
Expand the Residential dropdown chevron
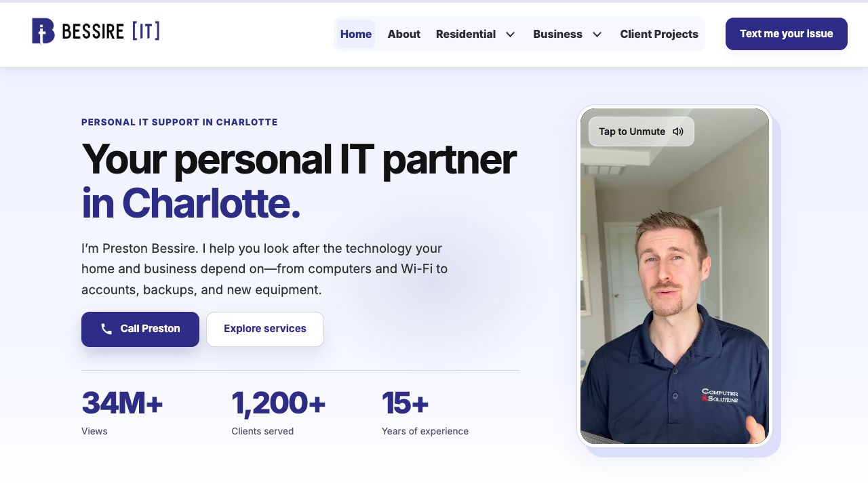[511, 35]
